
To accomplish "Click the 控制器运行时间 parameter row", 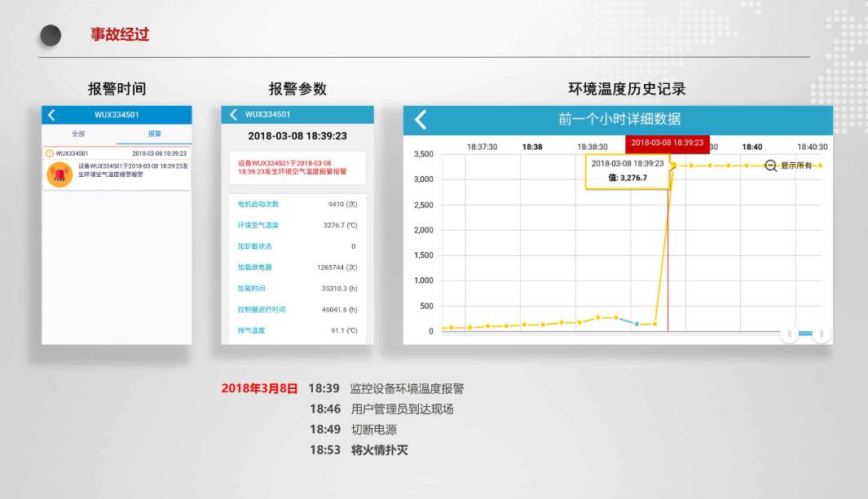I will [x=297, y=310].
